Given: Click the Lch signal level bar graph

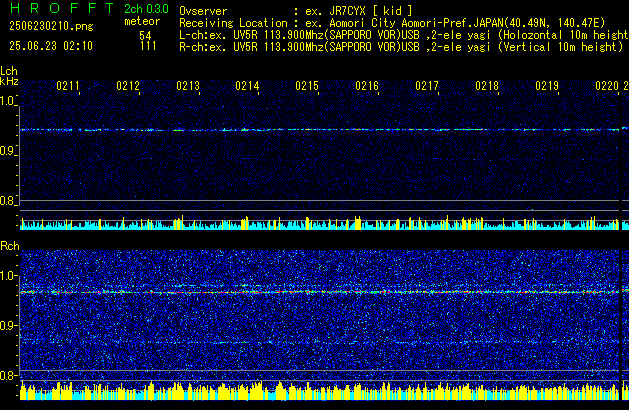Looking at the screenshot, I should [320, 223].
